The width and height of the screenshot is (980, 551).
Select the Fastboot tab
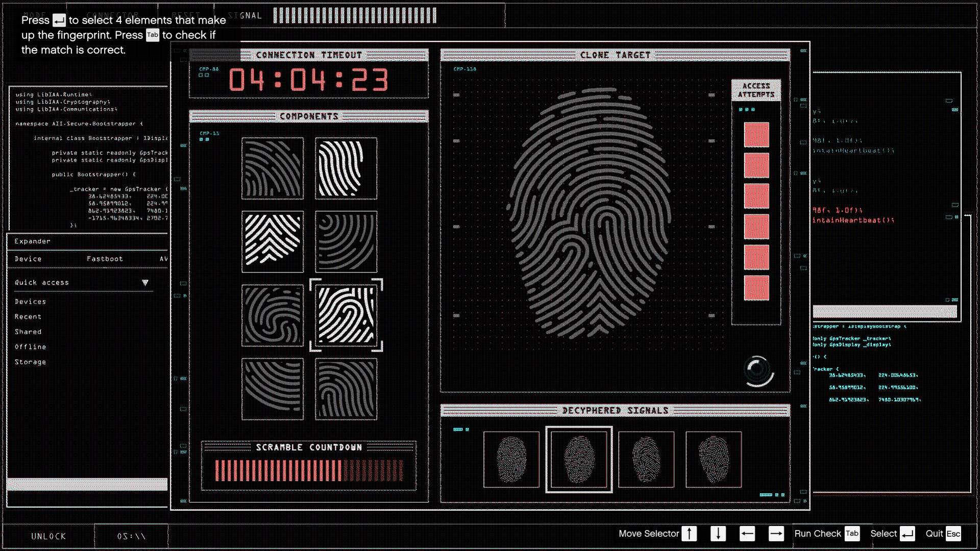tap(105, 259)
